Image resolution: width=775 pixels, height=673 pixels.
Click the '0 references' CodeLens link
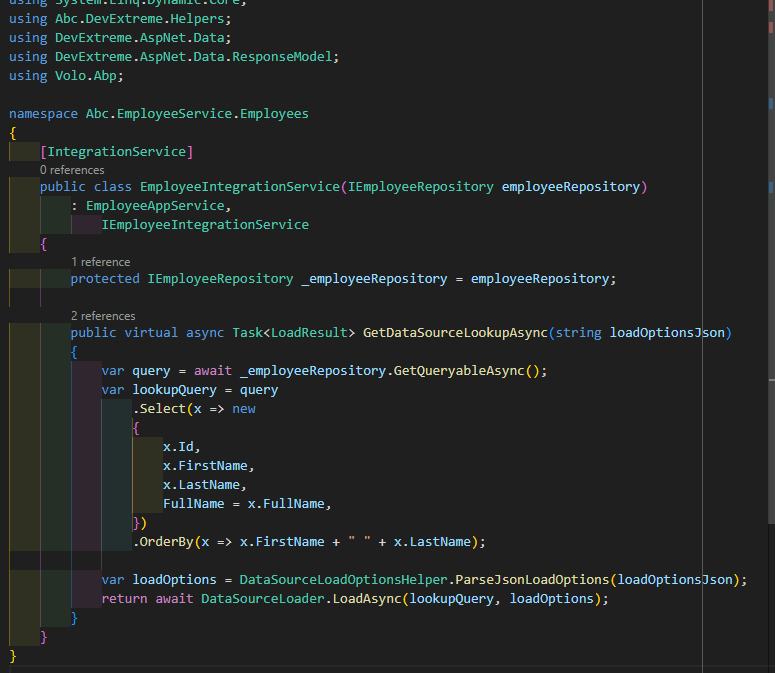[71, 170]
